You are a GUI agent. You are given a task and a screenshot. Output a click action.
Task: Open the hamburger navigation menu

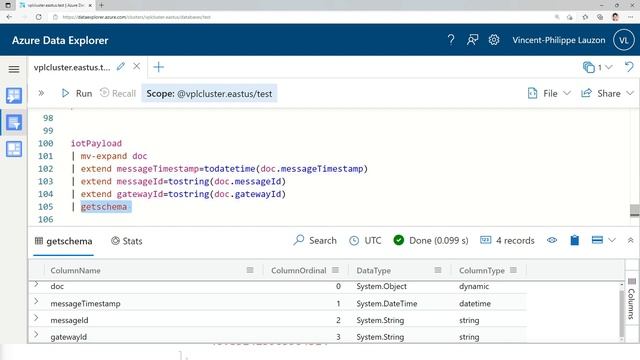tap(14, 69)
